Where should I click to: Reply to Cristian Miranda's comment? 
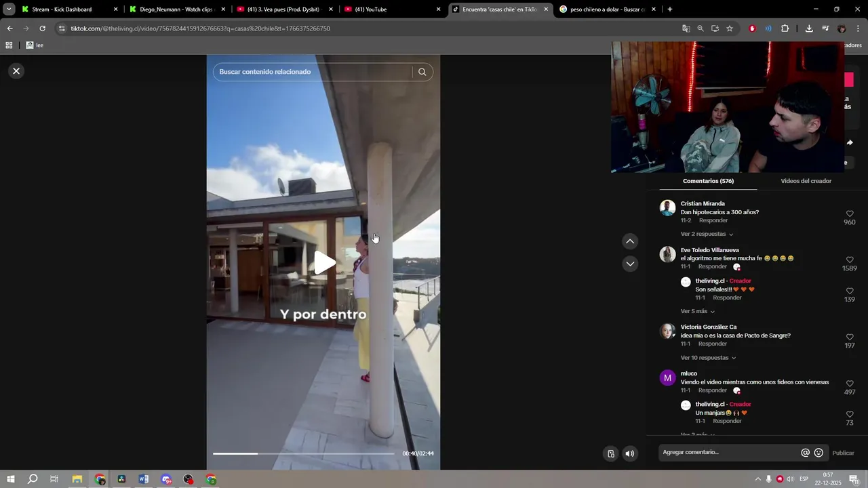pos(713,220)
